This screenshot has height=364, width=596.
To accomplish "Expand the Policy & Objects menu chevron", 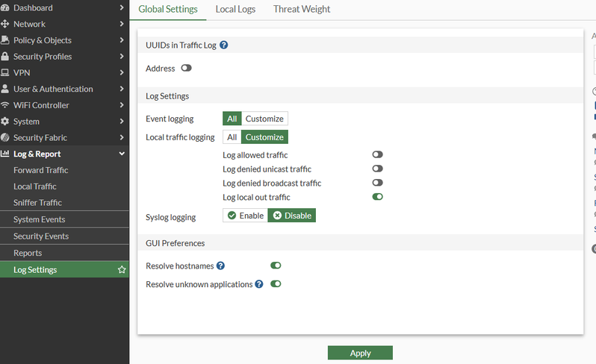I will (122, 40).
